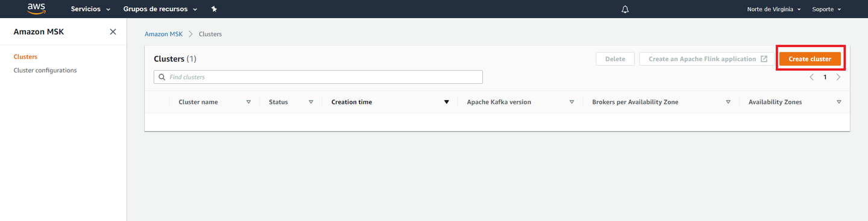
Task: Expand the Grupos de recursos dropdown
Action: click(160, 9)
